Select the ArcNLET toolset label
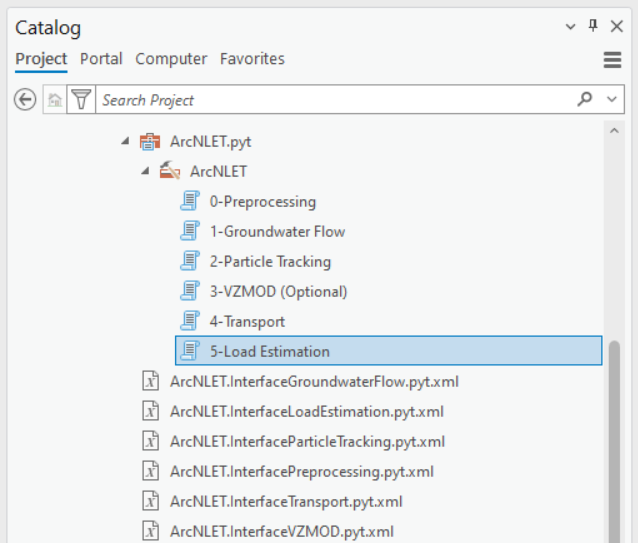The image size is (638, 543). [218, 172]
